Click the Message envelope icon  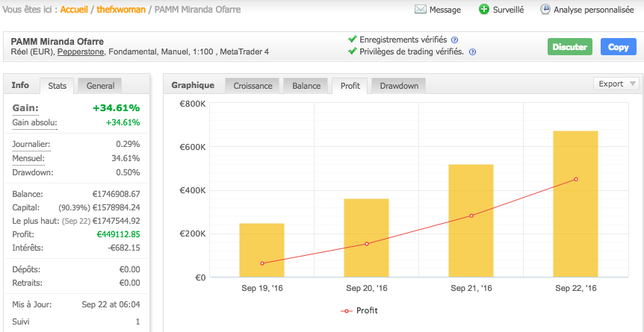(420, 10)
